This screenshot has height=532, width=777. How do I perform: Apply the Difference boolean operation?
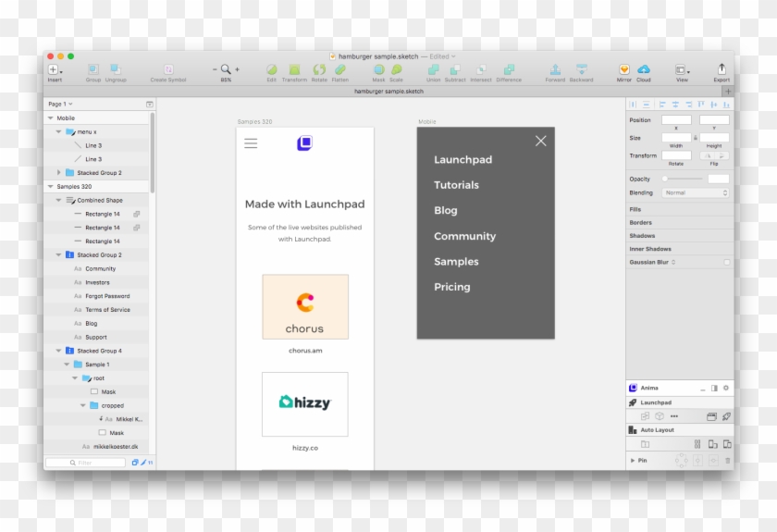[x=509, y=69]
